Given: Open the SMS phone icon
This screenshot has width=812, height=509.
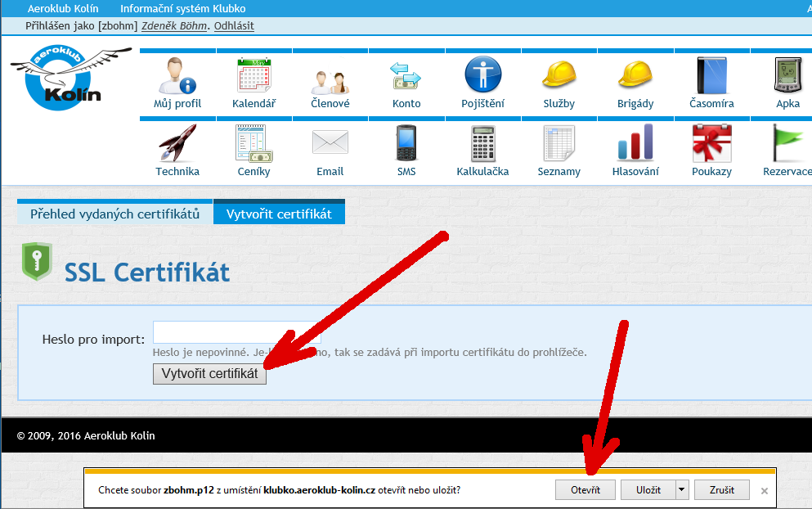Looking at the screenshot, I should [x=406, y=144].
